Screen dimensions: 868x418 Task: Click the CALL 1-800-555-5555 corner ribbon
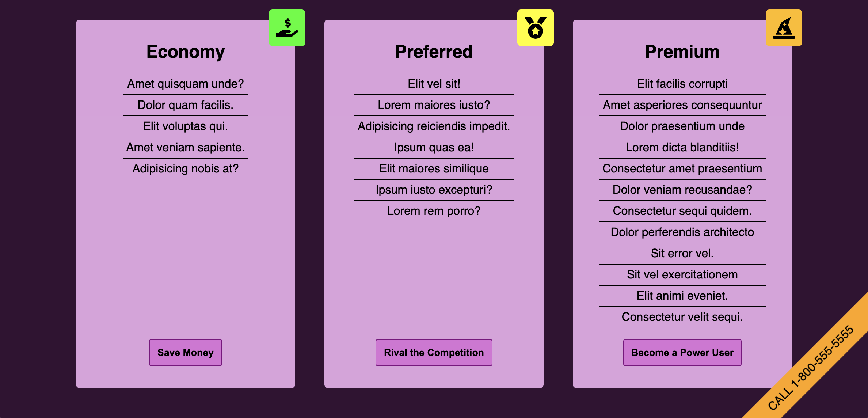pos(811,368)
